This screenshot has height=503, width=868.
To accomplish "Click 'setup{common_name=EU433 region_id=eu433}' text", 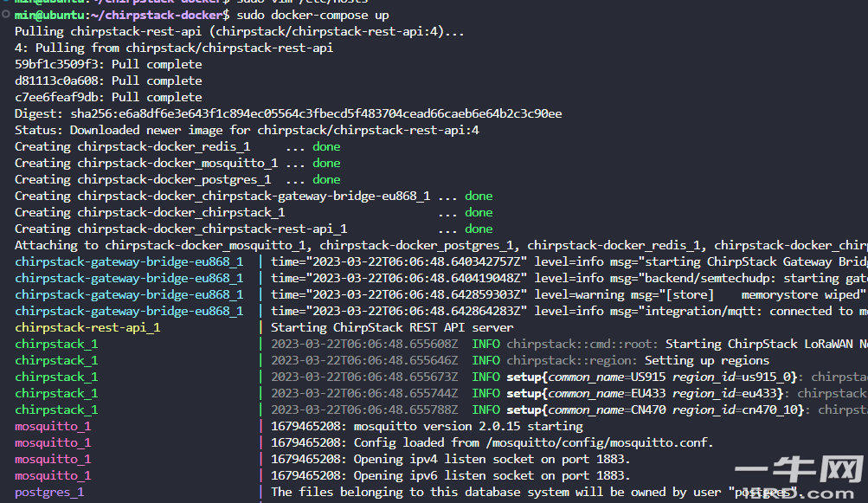I will point(645,393).
